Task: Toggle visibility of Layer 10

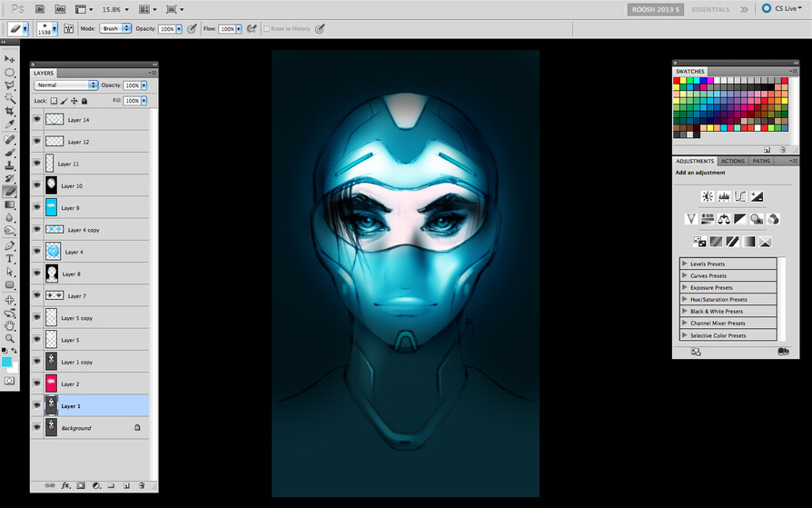Action: click(x=36, y=185)
